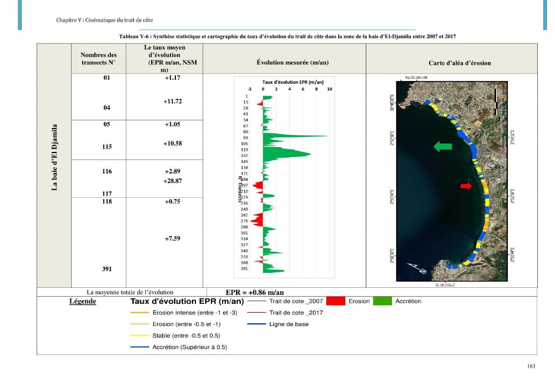Click the '+0.75' rate value
This screenshot has height=392, width=555.
pyautogui.click(x=173, y=201)
